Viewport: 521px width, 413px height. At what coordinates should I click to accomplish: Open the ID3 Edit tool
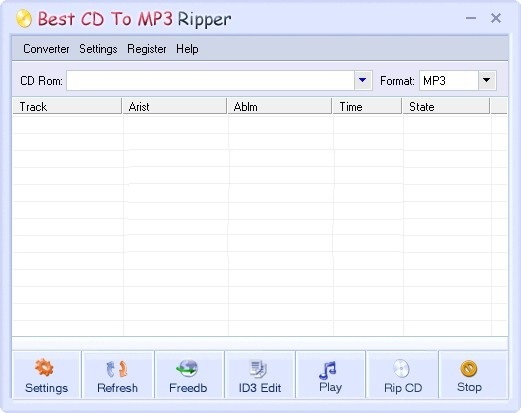[x=260, y=375]
